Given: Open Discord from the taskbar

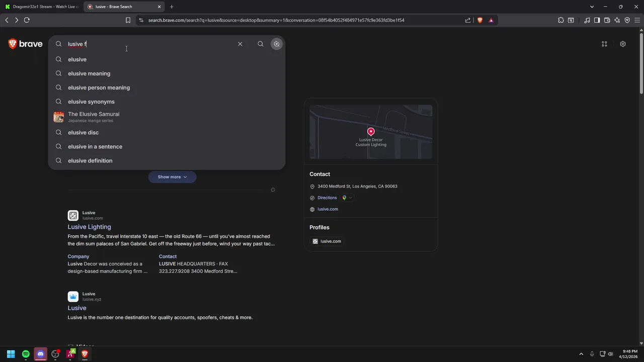Looking at the screenshot, I should [41, 354].
